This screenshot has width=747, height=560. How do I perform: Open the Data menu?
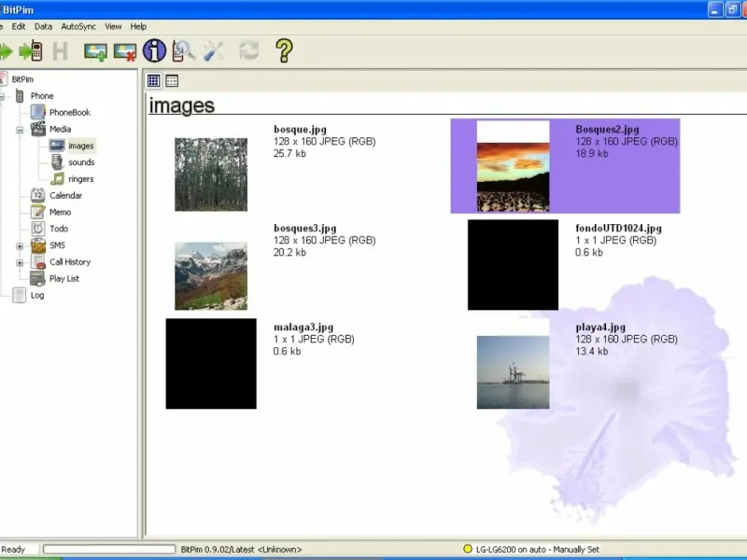coord(43,27)
